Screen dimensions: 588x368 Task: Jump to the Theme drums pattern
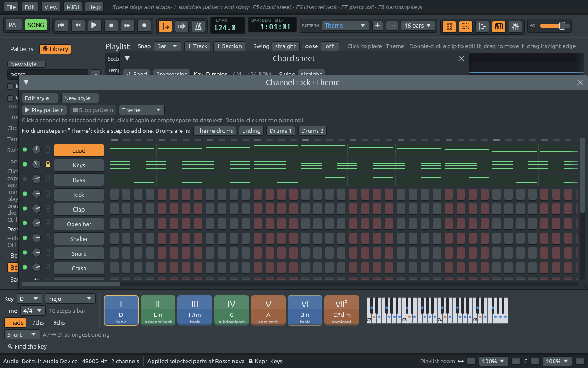coord(215,131)
